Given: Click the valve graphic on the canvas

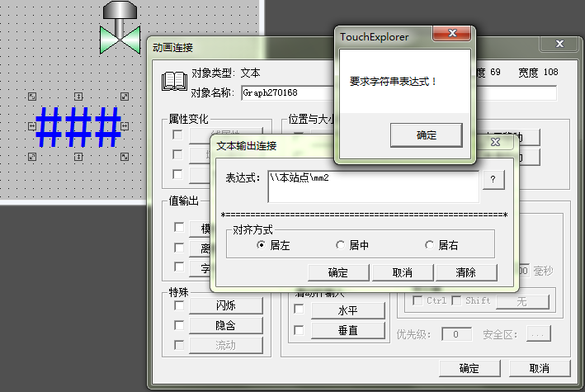Looking at the screenshot, I should pos(119,28).
